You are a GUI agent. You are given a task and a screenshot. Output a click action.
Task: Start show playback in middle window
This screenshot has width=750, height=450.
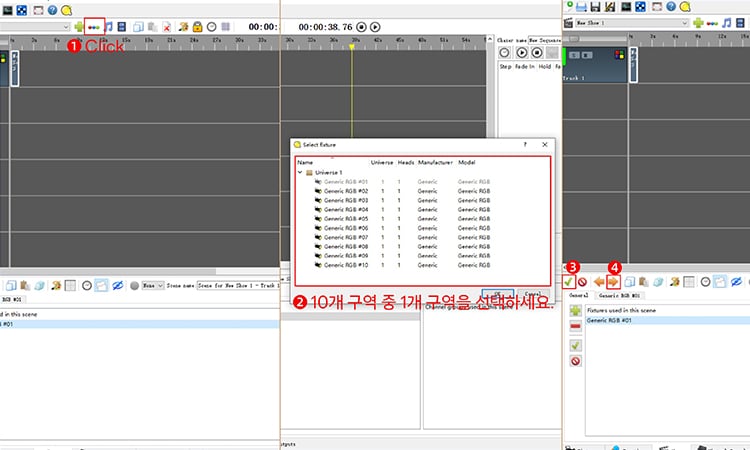(375, 27)
